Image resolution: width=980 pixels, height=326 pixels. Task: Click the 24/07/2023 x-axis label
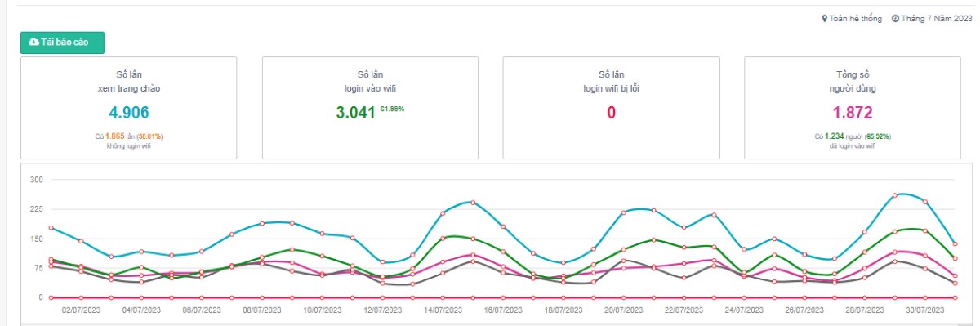pyautogui.click(x=744, y=310)
